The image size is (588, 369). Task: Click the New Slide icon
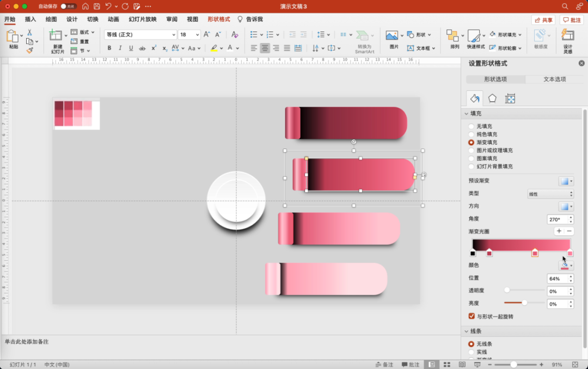click(56, 35)
